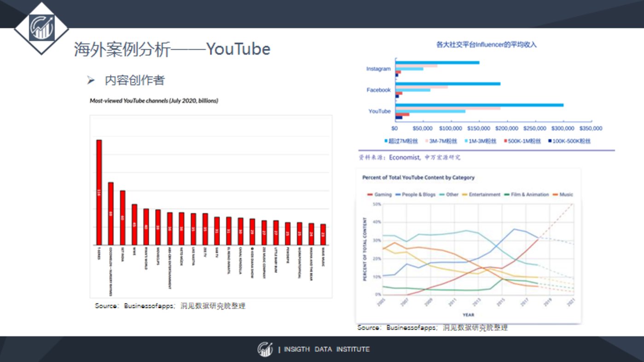
Task: Click the 2005 year label on the line chart
Action: click(x=381, y=301)
